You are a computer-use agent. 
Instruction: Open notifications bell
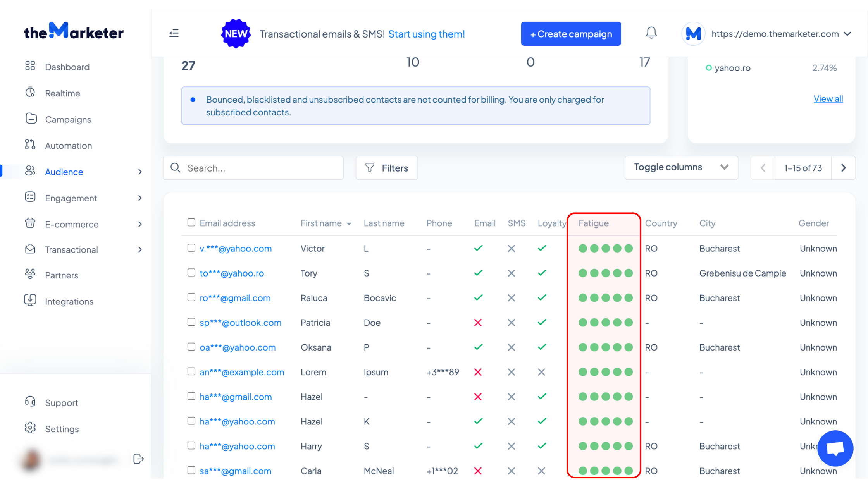coord(651,33)
